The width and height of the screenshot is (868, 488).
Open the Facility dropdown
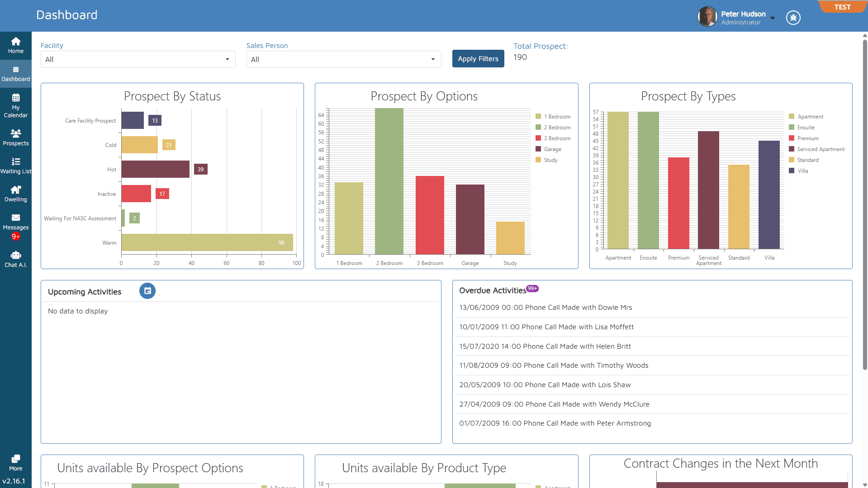138,59
